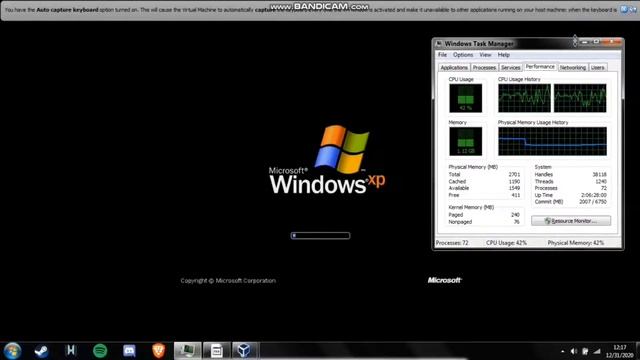Click the second CPU Usage History graph
640x360 pixels.
coord(580,98)
